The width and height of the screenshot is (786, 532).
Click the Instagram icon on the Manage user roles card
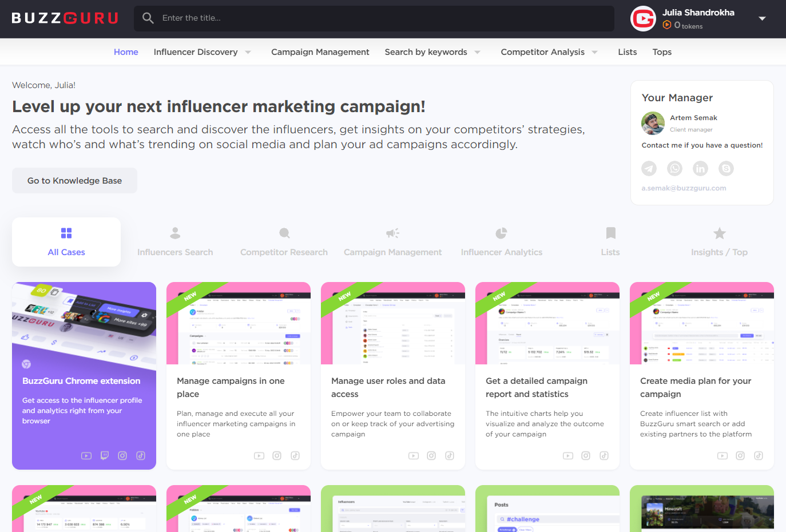tap(431, 456)
